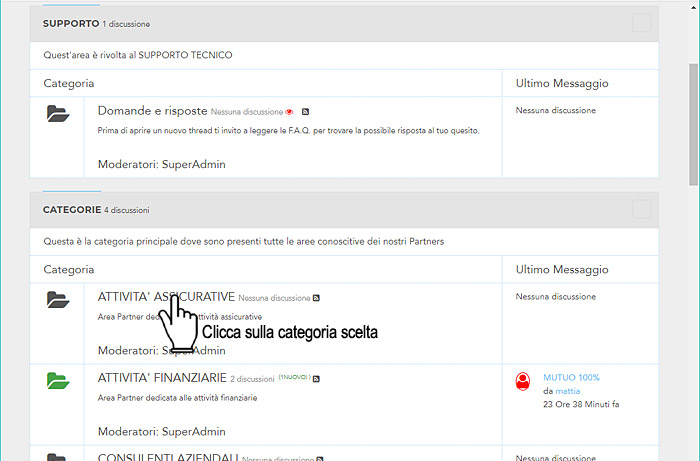Click the SUPPORTO section header title
The height and width of the screenshot is (461, 700).
pyautogui.click(x=70, y=22)
